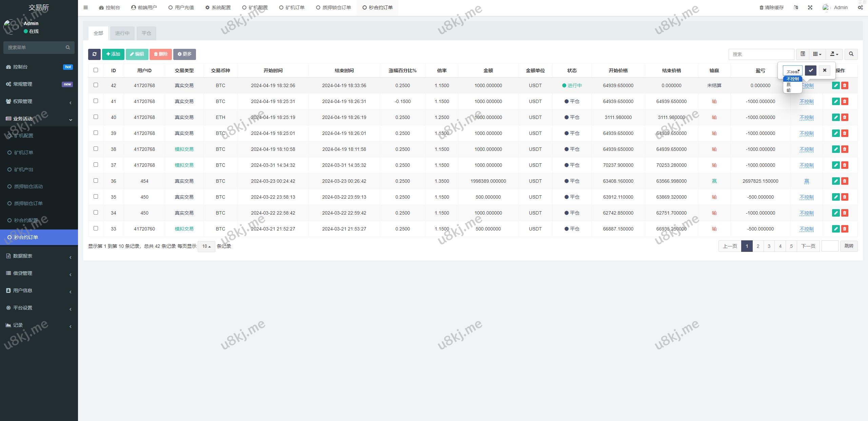
Task: Click the red delete icon for order 36
Action: coord(845,181)
